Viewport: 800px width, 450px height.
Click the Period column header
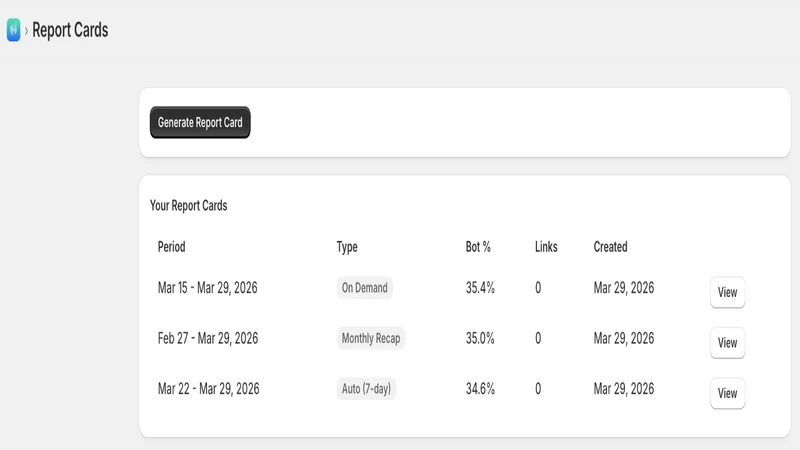(171, 247)
